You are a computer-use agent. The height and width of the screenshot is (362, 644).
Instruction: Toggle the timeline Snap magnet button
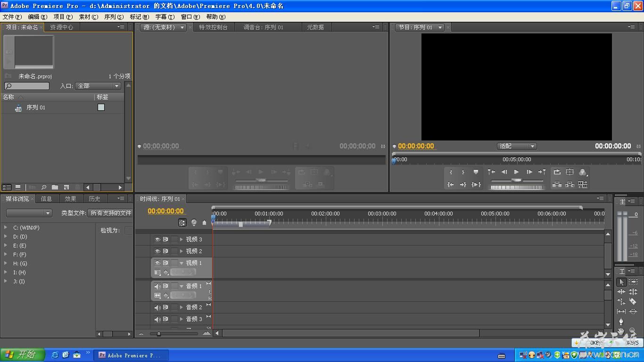[182, 222]
